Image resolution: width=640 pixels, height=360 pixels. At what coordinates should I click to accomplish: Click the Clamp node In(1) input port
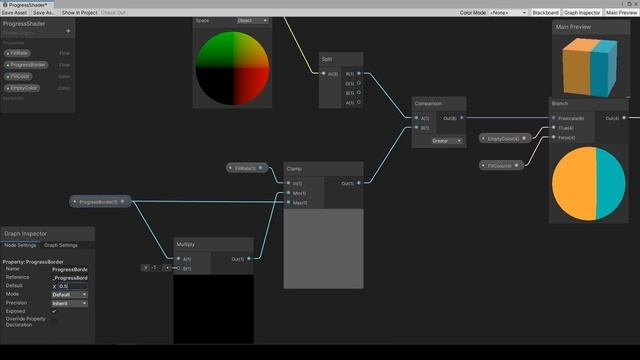(289, 183)
